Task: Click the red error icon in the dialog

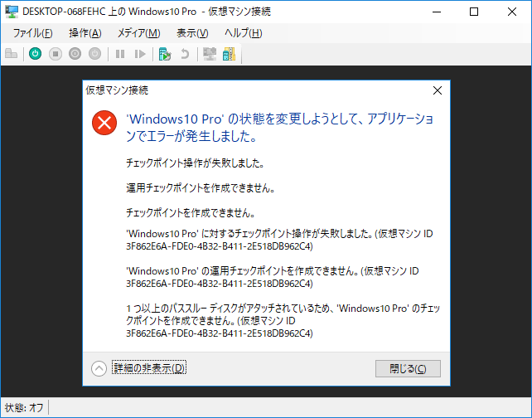Action: point(104,123)
